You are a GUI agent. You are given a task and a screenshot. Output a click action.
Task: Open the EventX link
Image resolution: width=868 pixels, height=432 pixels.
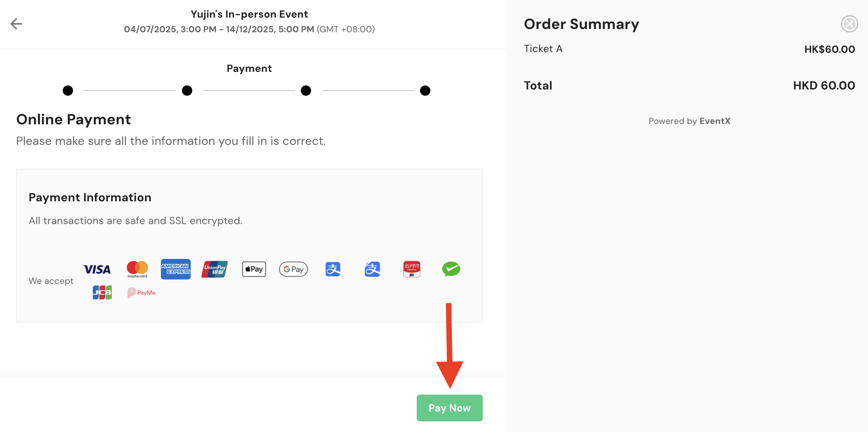click(x=715, y=121)
